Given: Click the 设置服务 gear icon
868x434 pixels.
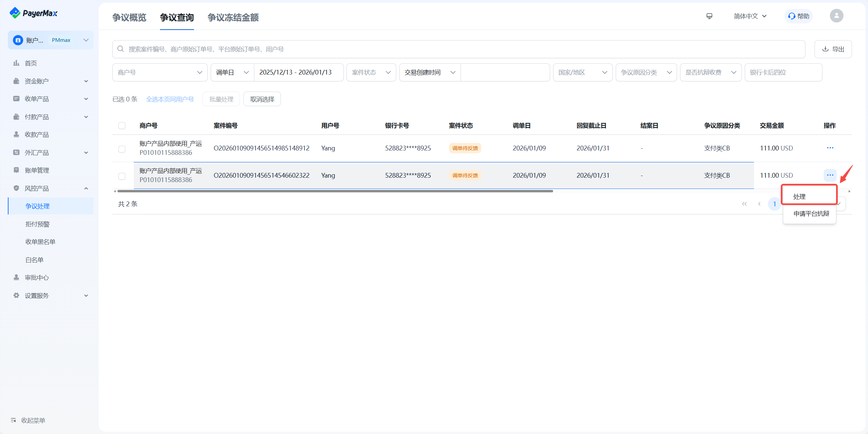Looking at the screenshot, I should pyautogui.click(x=16, y=295).
